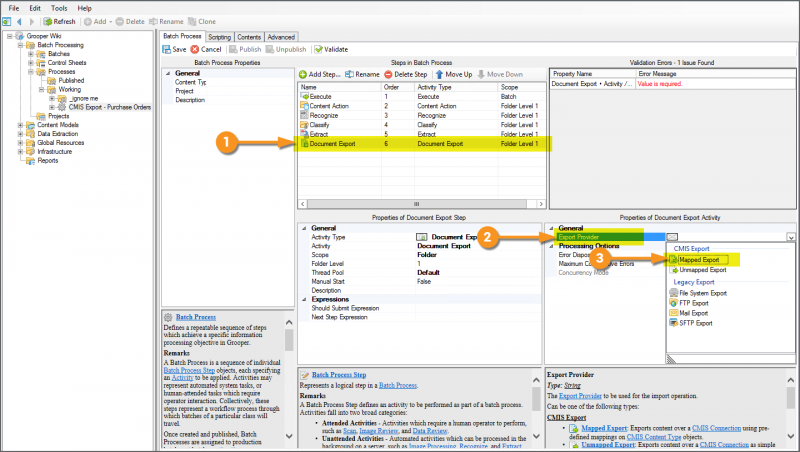Open the Tools menu
This screenshot has height=452, width=800.
pos(59,8)
